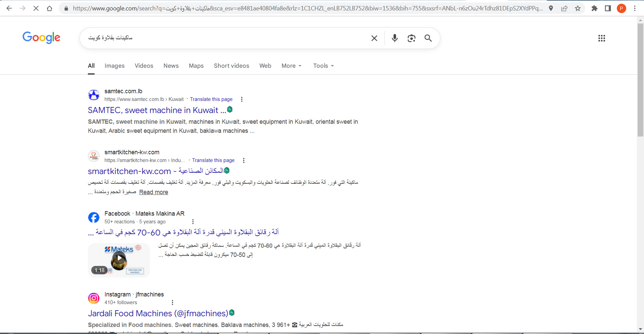Switch to the News tab

click(171, 66)
